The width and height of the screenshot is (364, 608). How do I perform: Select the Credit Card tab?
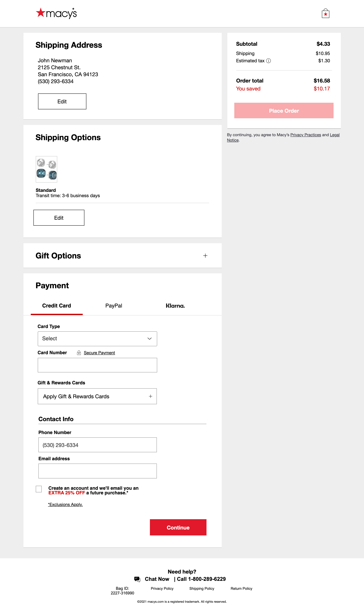pyautogui.click(x=56, y=305)
